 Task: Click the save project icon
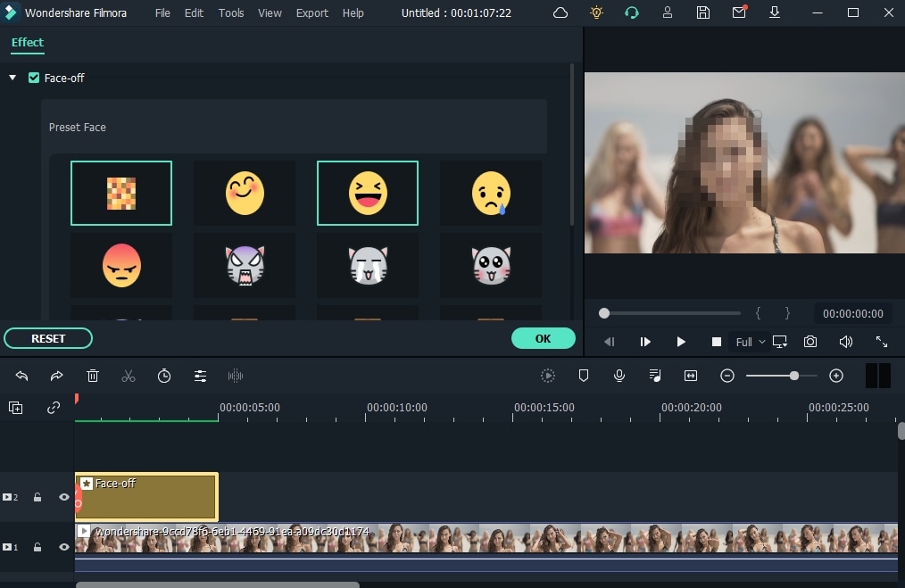point(703,12)
